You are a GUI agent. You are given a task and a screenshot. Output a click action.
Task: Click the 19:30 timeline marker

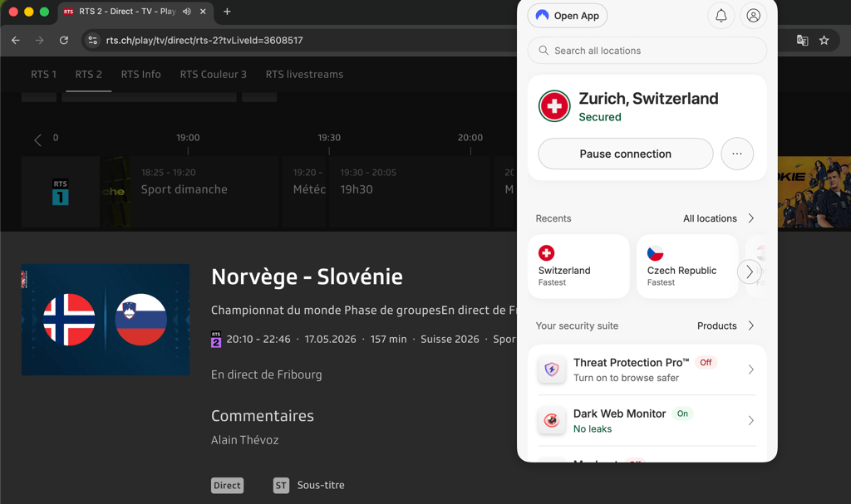(329, 138)
